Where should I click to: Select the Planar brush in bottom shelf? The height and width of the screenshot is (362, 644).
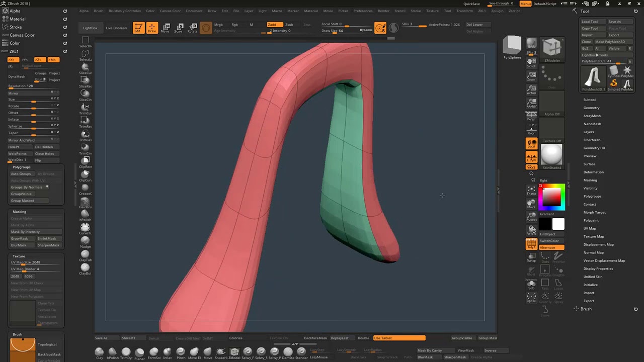tap(140, 353)
